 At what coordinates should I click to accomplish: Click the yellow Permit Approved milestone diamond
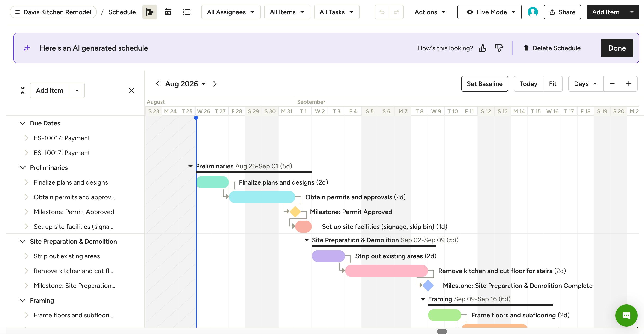coord(295,212)
